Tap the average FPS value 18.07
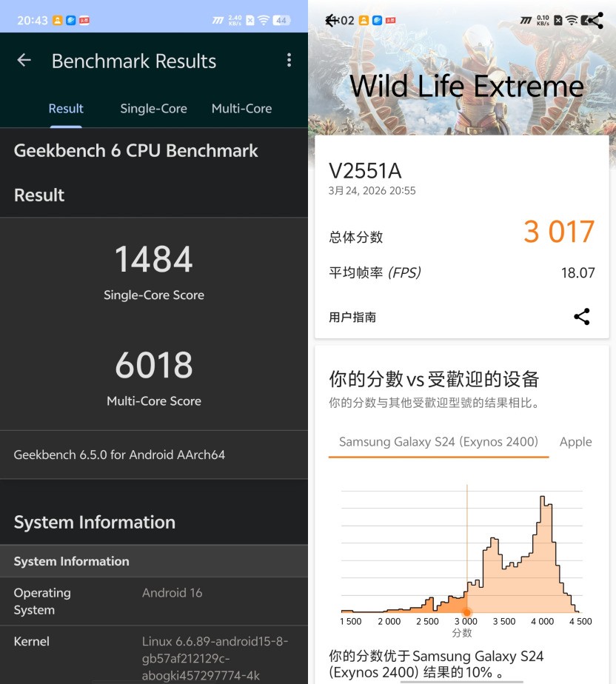The image size is (616, 684). 578,272
